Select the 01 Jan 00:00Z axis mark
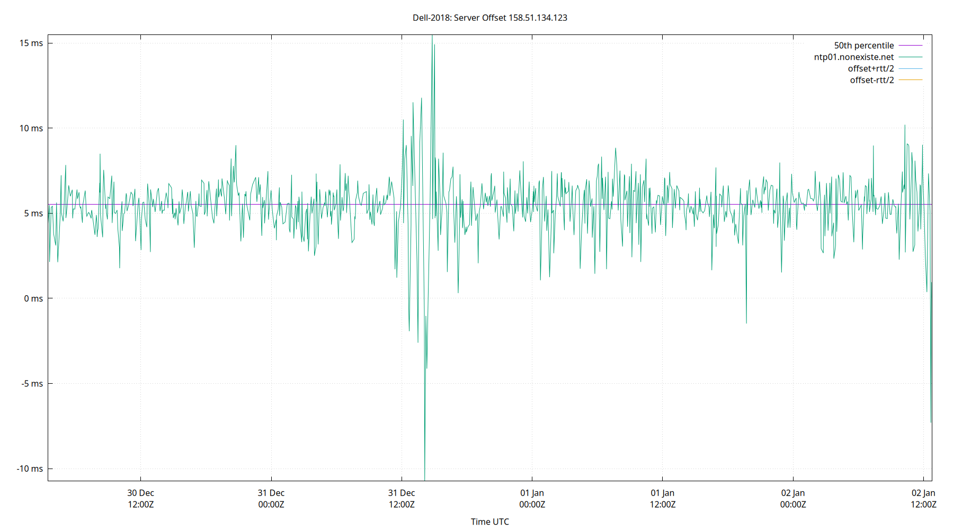Screen dimensions: 980x530 pos(533,499)
